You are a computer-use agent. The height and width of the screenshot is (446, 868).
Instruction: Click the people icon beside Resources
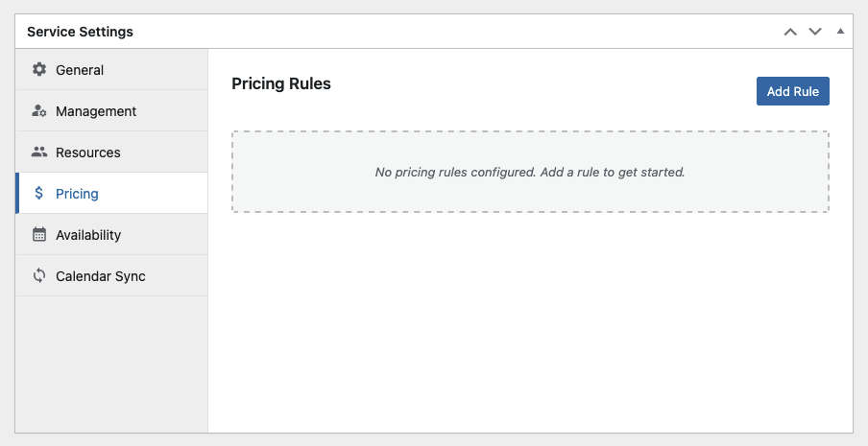39,153
